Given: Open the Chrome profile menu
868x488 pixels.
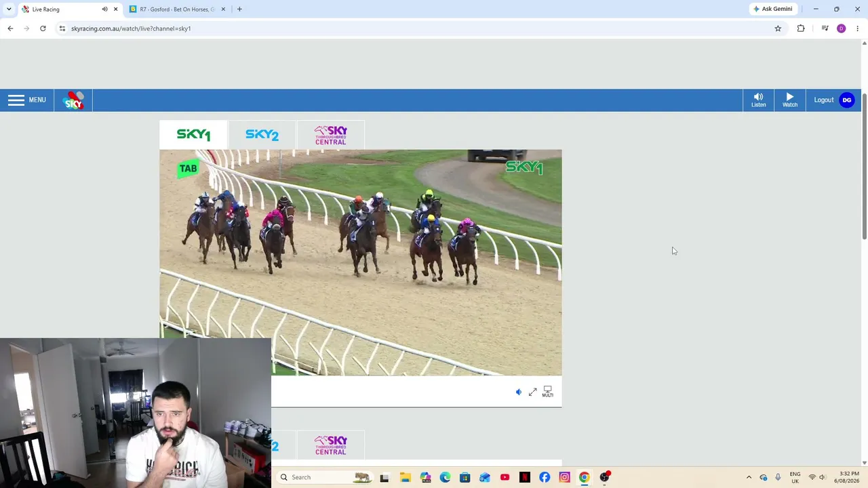Looking at the screenshot, I should coord(842,28).
